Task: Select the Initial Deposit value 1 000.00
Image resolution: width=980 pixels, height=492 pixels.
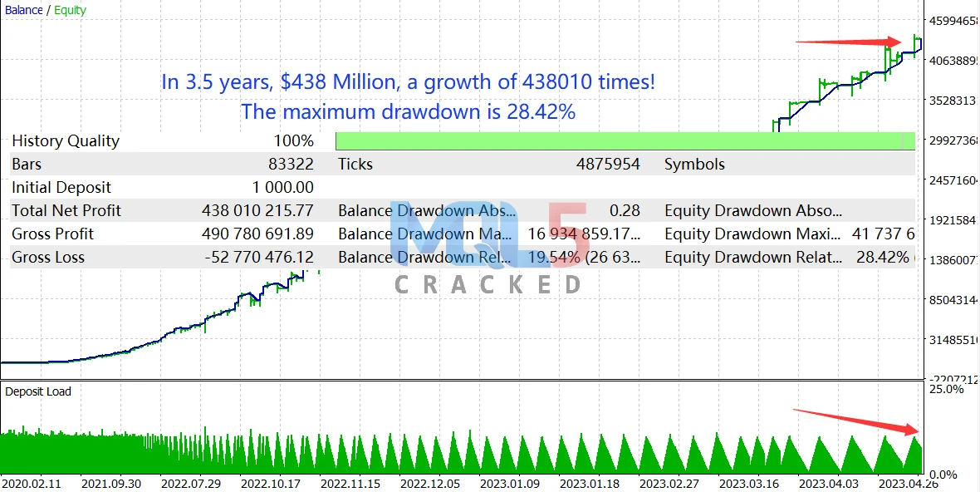Action: 282,188
